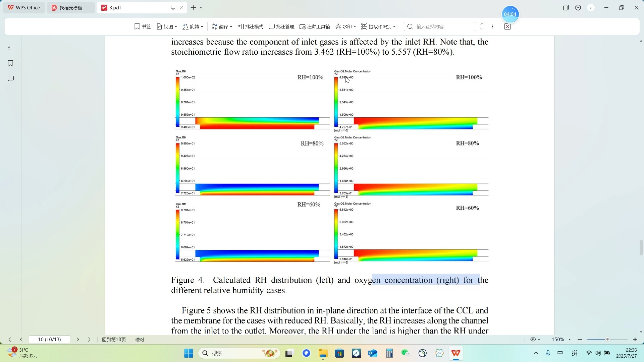Screen dimensions: 644x362
Task: Show hidden system tray icons
Action: (x=536, y=353)
